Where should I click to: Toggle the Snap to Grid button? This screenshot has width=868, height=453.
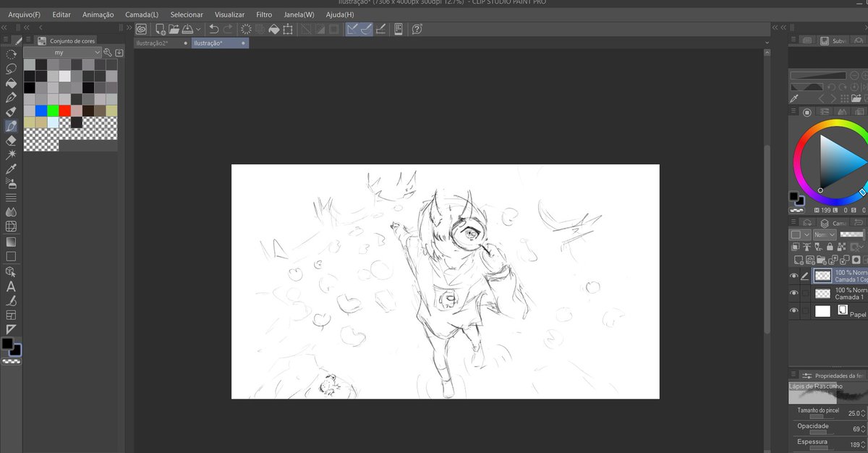pos(380,29)
